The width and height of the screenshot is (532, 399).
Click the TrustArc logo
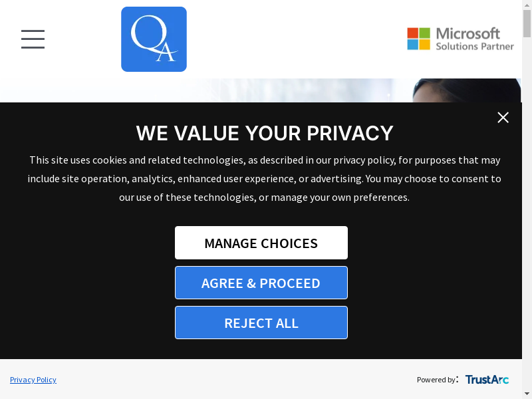pos(487,380)
